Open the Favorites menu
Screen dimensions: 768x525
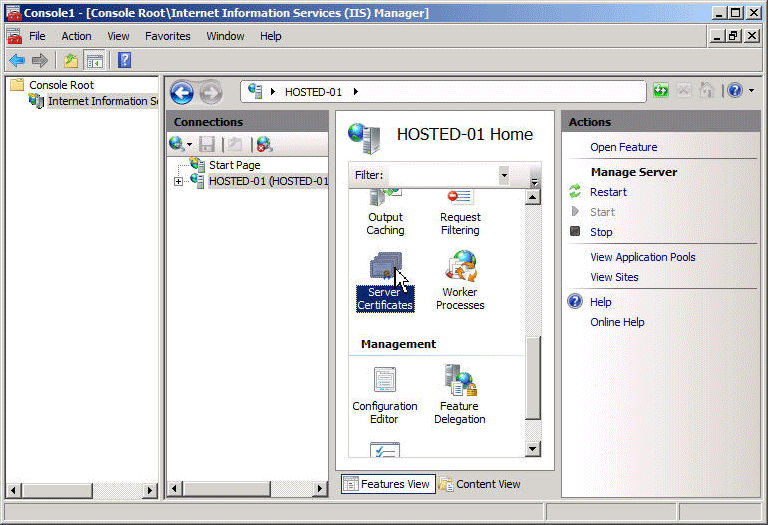168,36
